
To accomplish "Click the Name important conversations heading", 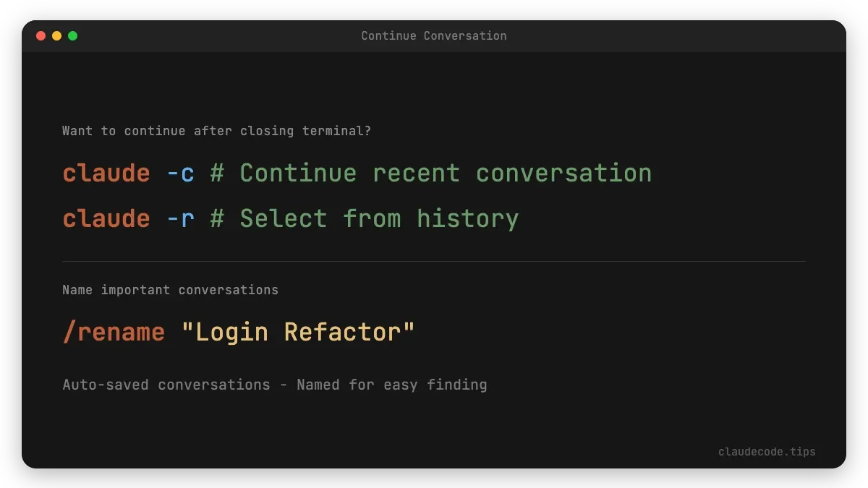I will coord(169,289).
